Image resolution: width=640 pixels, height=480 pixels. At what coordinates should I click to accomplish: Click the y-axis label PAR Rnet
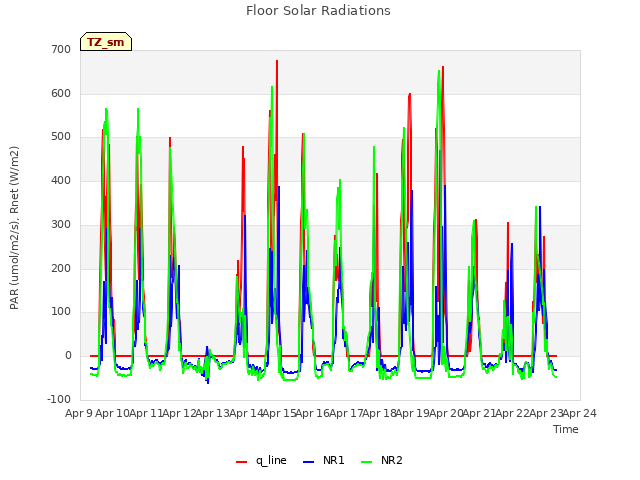14,228
